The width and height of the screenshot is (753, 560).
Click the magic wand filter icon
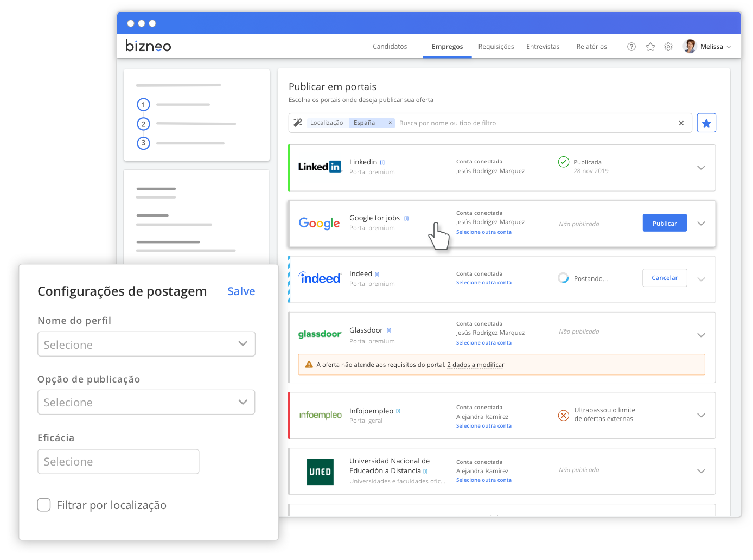pos(298,123)
